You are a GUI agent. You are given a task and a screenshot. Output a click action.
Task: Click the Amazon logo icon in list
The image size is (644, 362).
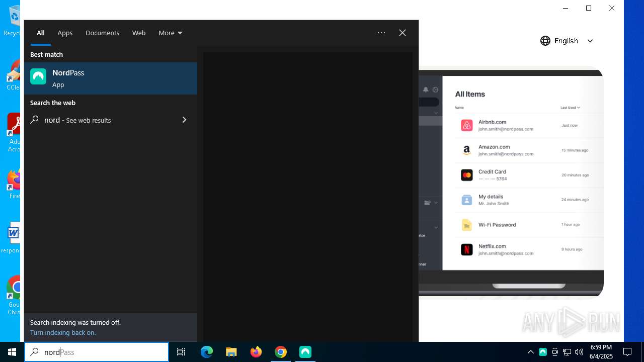pyautogui.click(x=467, y=150)
